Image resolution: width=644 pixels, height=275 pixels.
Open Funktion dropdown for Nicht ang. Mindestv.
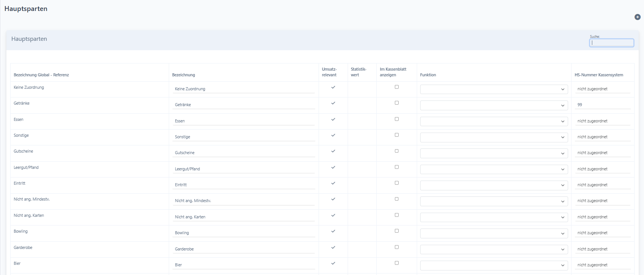[x=494, y=201]
